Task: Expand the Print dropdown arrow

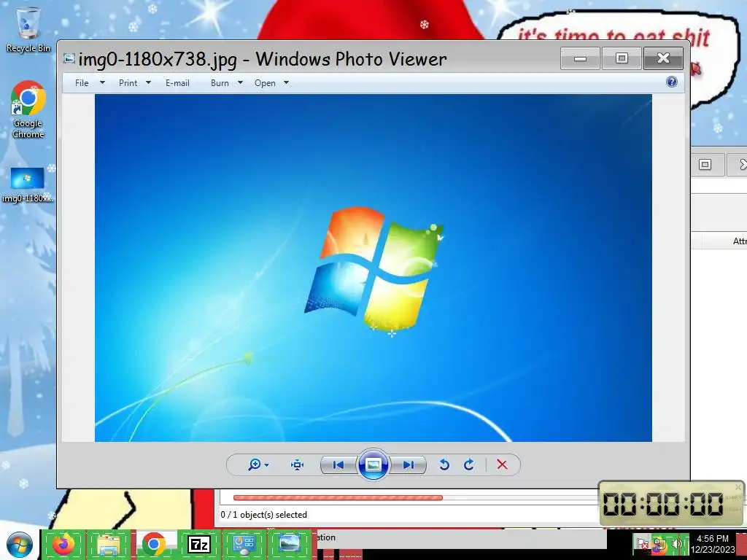Action: click(x=148, y=82)
